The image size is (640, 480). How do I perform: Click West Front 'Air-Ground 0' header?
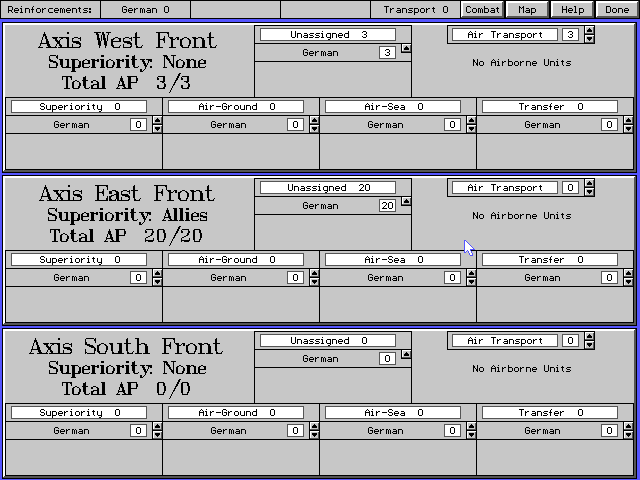(236, 107)
